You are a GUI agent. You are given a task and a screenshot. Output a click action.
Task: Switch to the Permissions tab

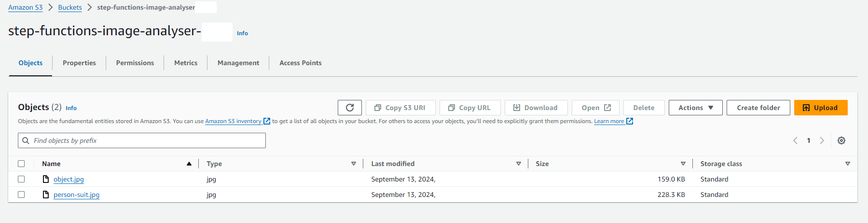pos(135,63)
